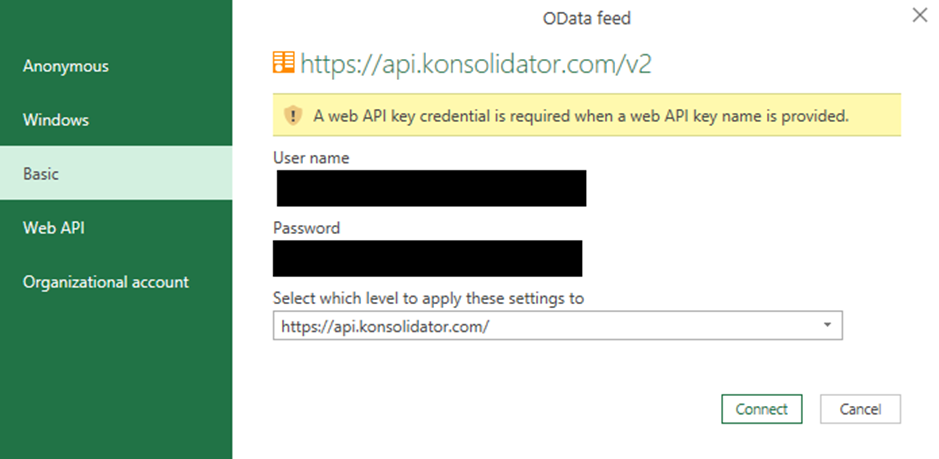Focus the User name input field
The image size is (939, 459).
coord(431,188)
